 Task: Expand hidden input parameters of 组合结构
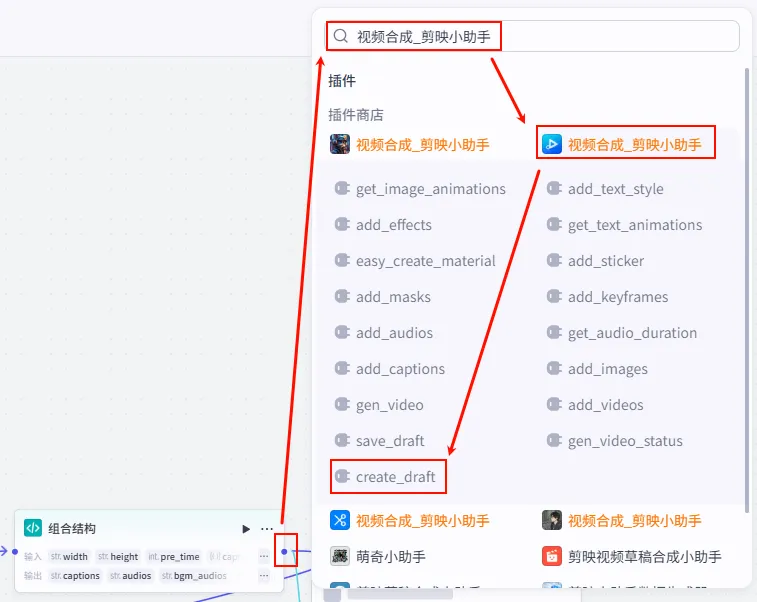click(264, 556)
